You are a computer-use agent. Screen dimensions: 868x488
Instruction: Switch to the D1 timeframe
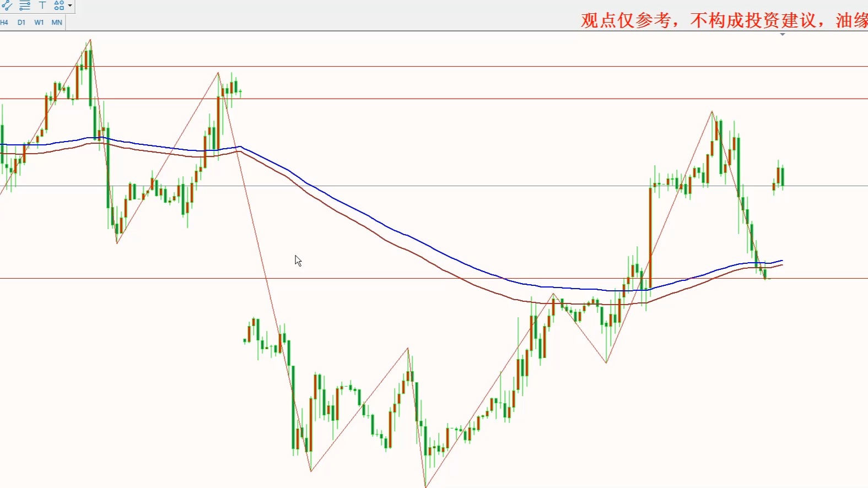tap(21, 23)
